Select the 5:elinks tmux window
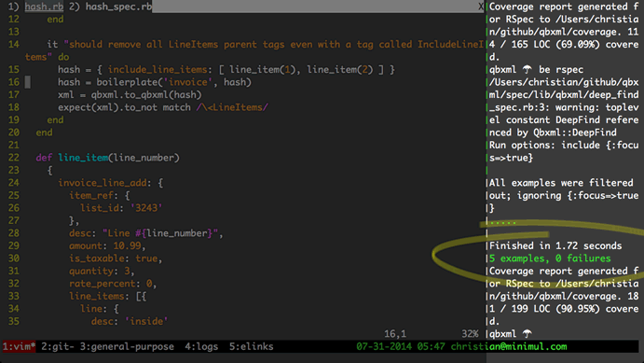This screenshot has width=644, height=363. tap(251, 346)
